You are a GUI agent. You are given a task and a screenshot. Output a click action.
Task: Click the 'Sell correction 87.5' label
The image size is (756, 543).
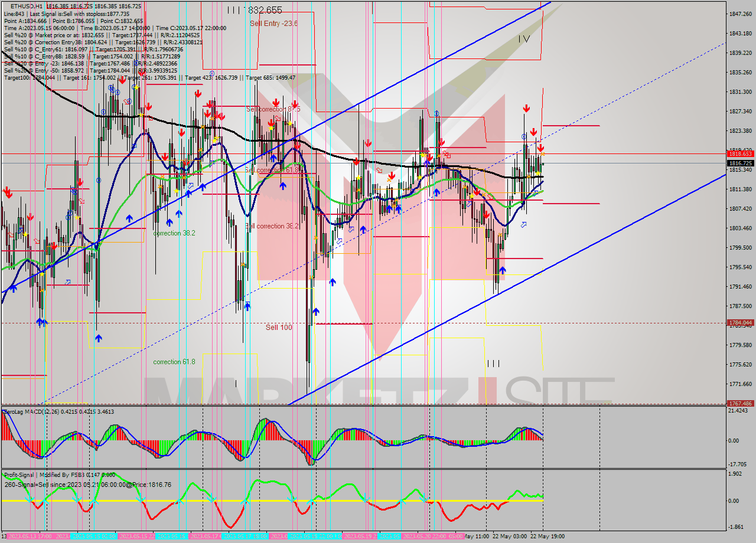(x=273, y=109)
